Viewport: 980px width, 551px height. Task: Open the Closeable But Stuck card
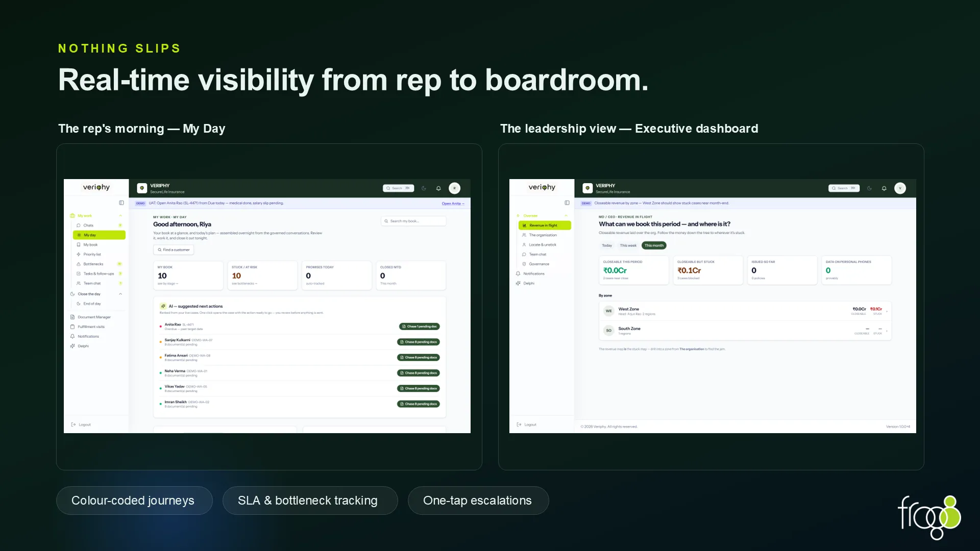tap(708, 270)
